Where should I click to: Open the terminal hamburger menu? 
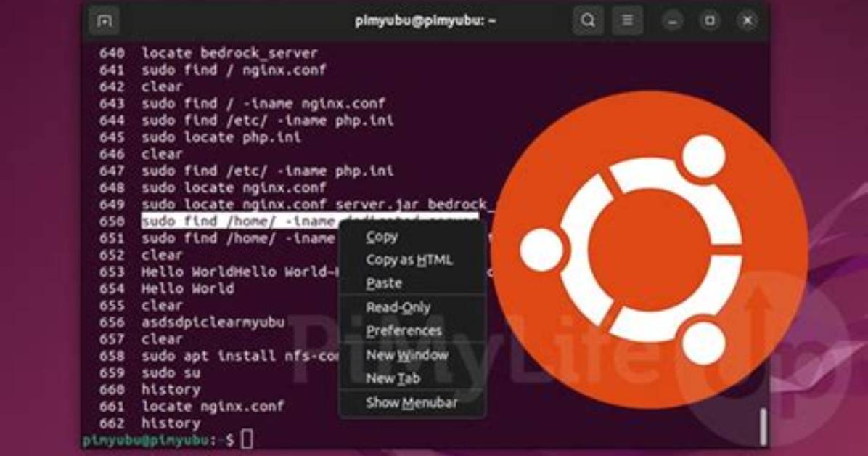(627, 21)
